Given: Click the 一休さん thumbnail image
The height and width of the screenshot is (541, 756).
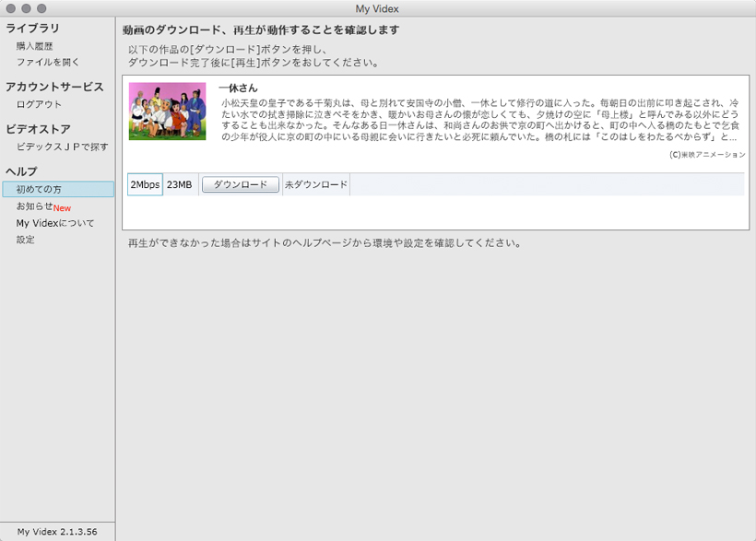Looking at the screenshot, I should pyautogui.click(x=167, y=112).
